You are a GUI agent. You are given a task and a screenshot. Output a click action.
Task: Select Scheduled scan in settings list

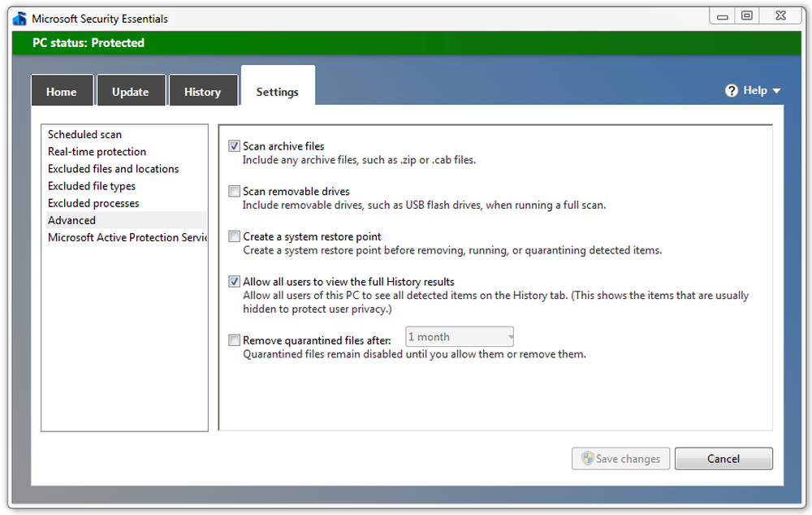pos(126,134)
